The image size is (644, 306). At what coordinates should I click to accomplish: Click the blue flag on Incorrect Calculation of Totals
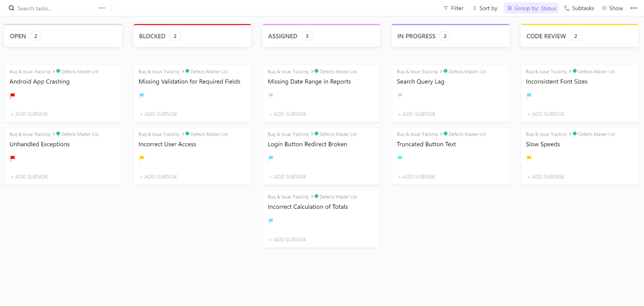click(271, 221)
